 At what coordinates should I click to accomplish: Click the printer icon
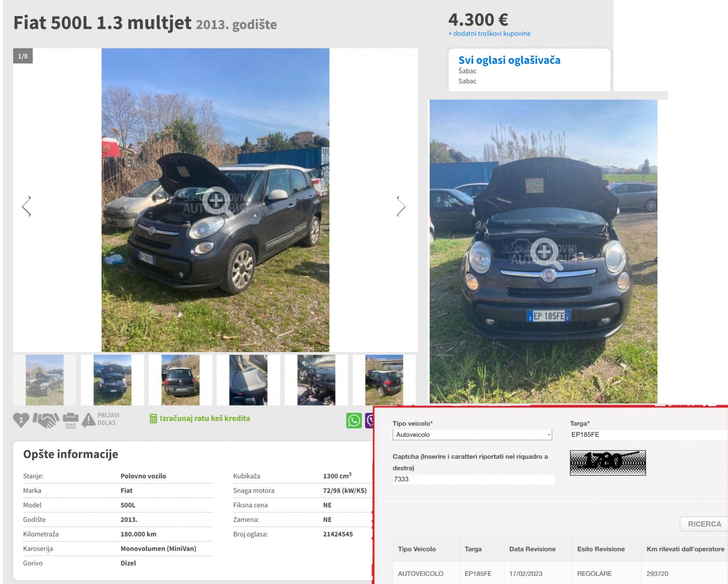coord(71,421)
